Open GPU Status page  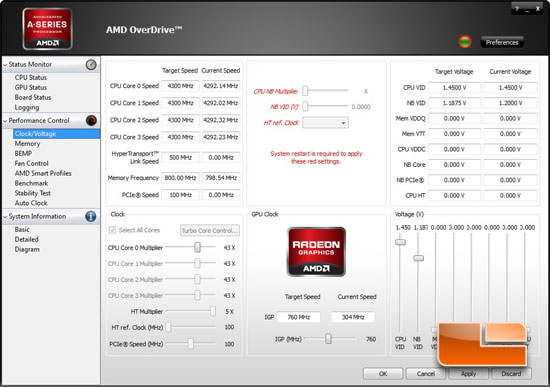[x=31, y=87]
